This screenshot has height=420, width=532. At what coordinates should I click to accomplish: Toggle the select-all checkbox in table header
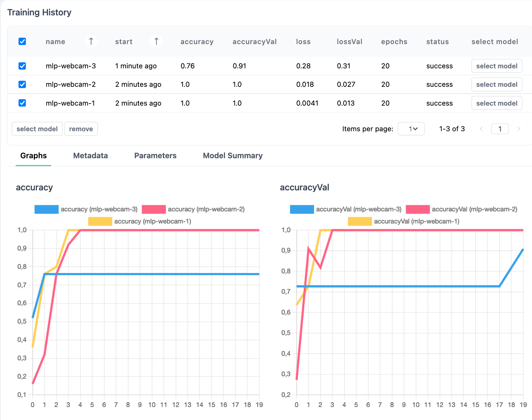point(22,41)
